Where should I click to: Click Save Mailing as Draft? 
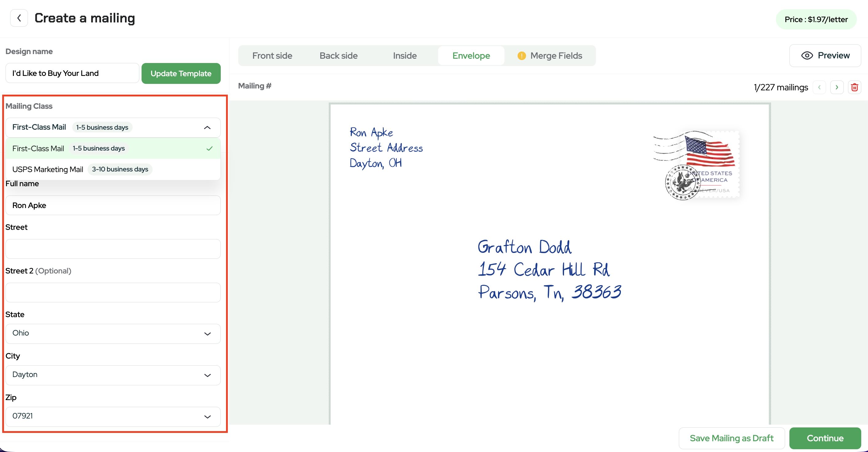[x=731, y=438]
